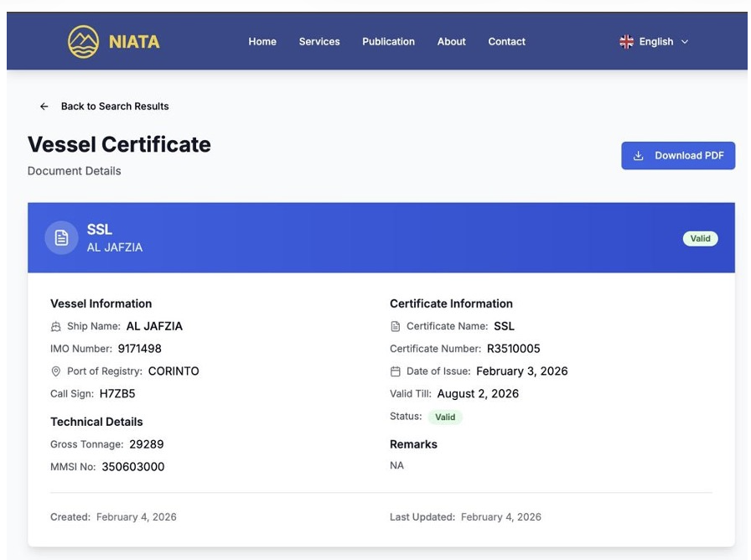Click Back to Search Results link

pyautogui.click(x=115, y=106)
